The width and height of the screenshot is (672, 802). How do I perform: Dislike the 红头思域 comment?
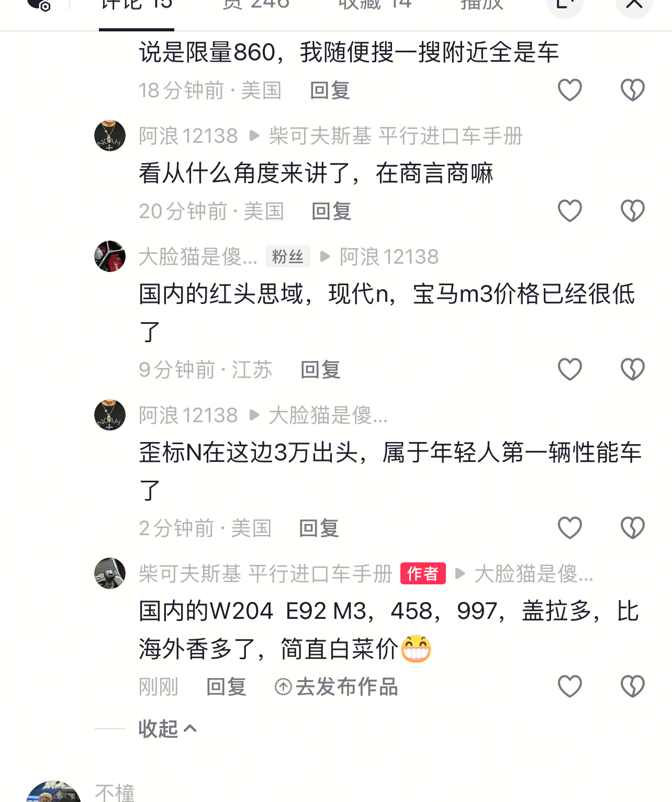pyautogui.click(x=632, y=369)
